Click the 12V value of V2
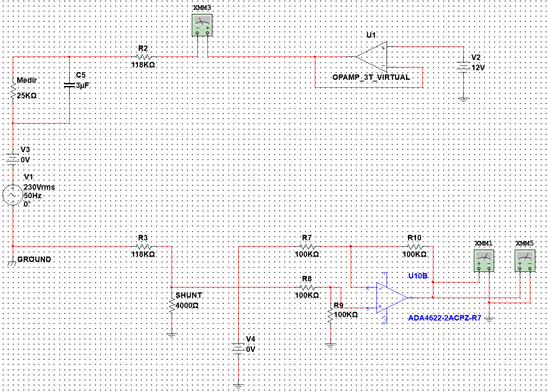 coord(478,67)
